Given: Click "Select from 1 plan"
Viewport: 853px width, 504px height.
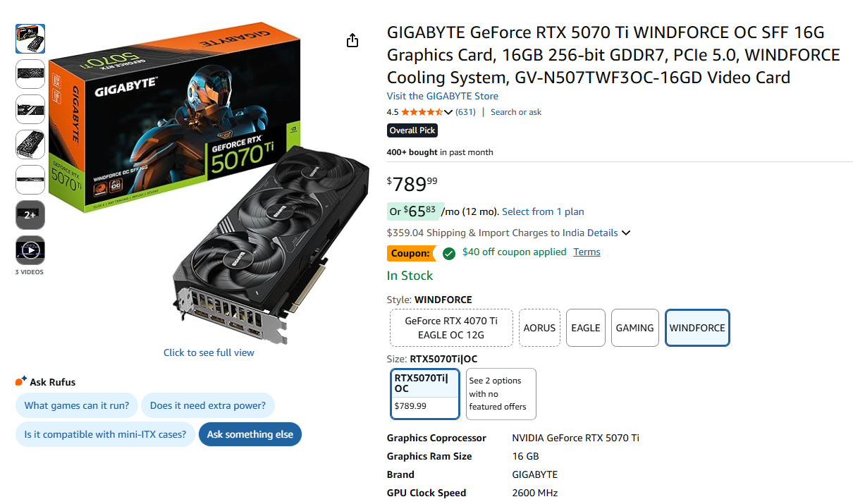Looking at the screenshot, I should tap(543, 211).
